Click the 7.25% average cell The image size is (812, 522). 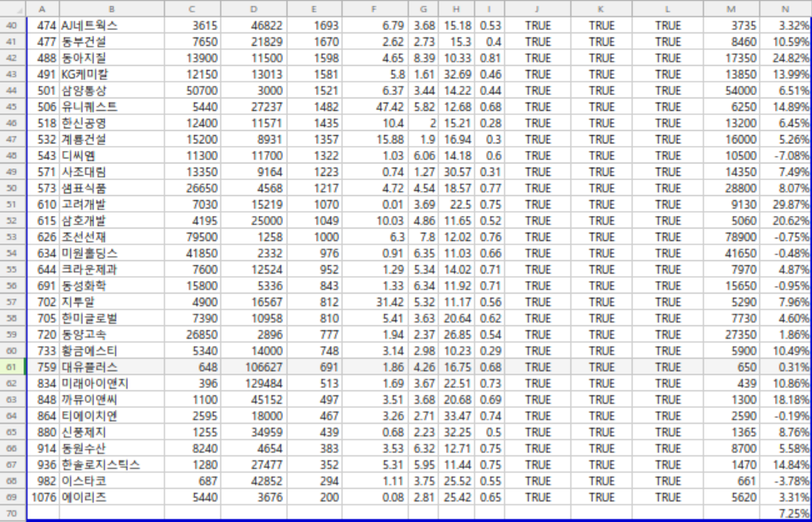pyautogui.click(x=785, y=513)
